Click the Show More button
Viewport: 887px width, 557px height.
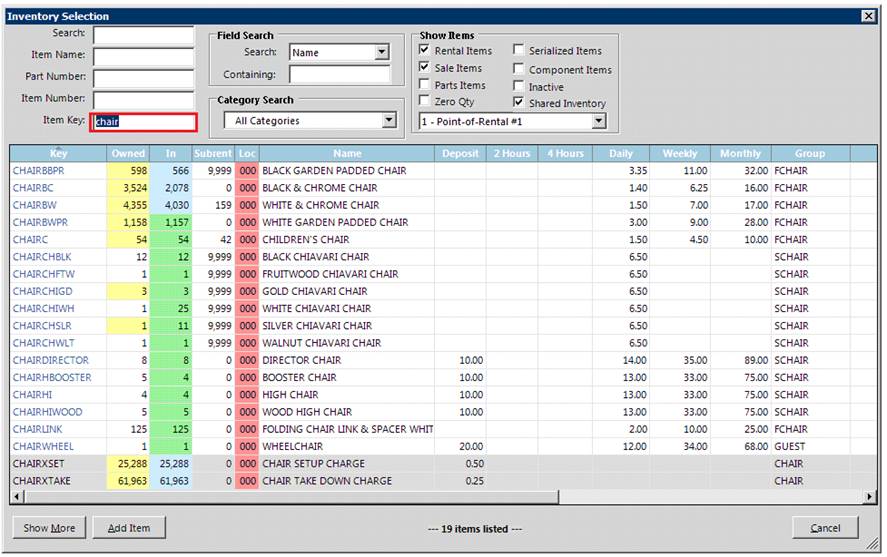click(49, 528)
